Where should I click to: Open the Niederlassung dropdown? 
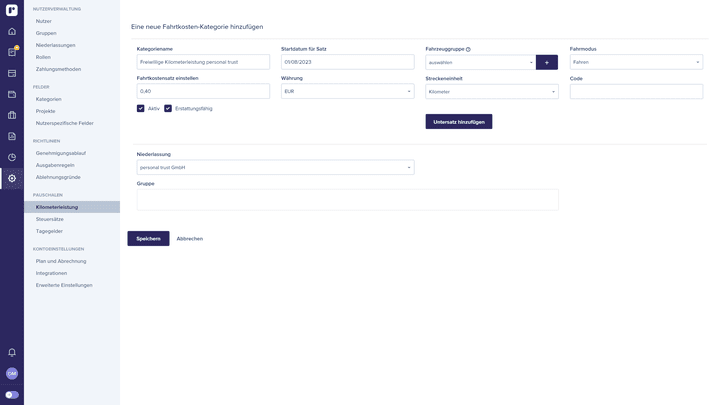pos(275,167)
